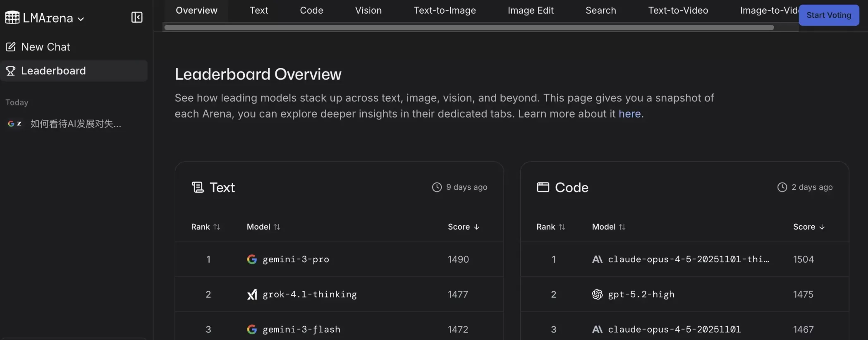Click the LMArena grid logo icon
This screenshot has width=868, height=340.
[x=12, y=17]
